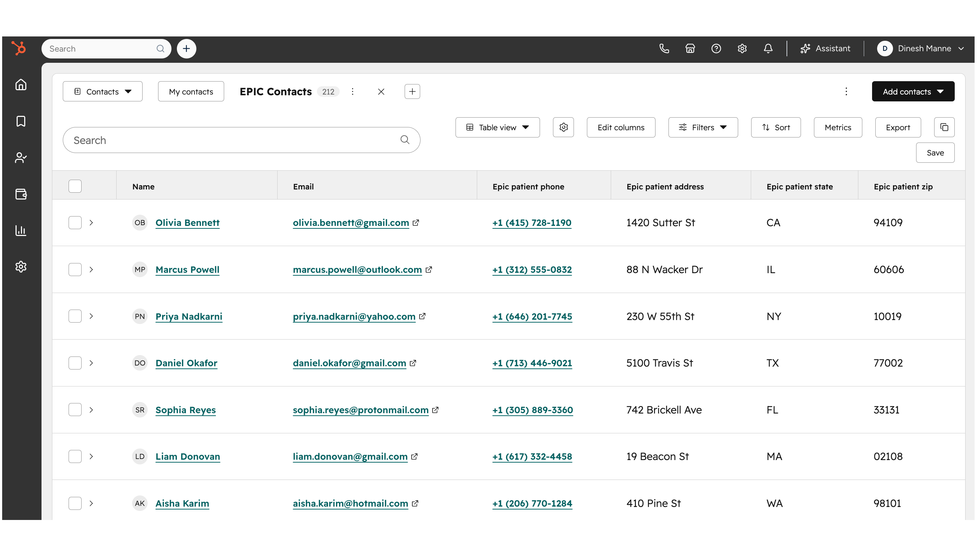Open the Assistant sparkle button
The image size is (980, 551).
pyautogui.click(x=825, y=49)
